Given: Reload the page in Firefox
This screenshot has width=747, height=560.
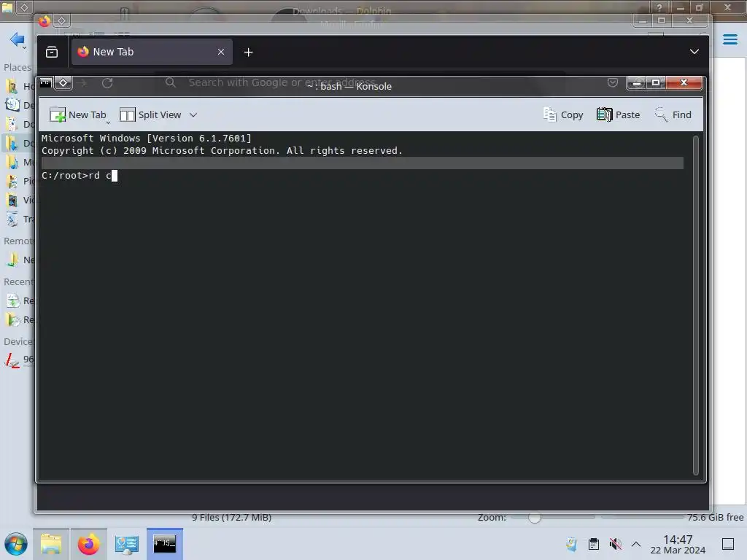Looking at the screenshot, I should click(107, 83).
